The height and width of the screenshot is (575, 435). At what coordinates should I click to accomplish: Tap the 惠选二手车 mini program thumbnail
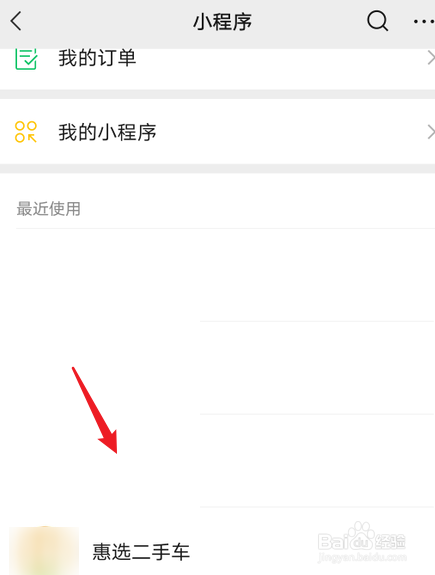pyautogui.click(x=44, y=551)
